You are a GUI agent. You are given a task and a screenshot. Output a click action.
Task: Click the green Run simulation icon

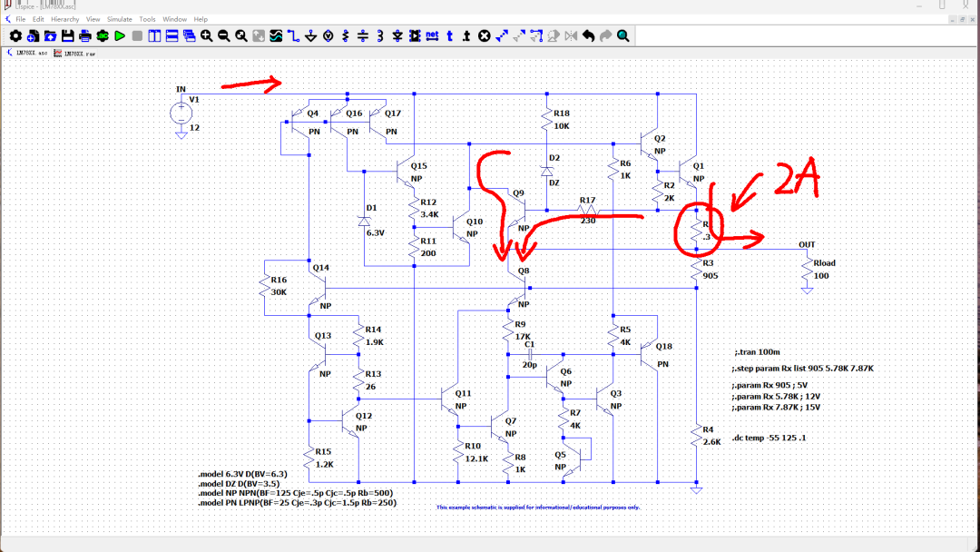[x=120, y=36]
